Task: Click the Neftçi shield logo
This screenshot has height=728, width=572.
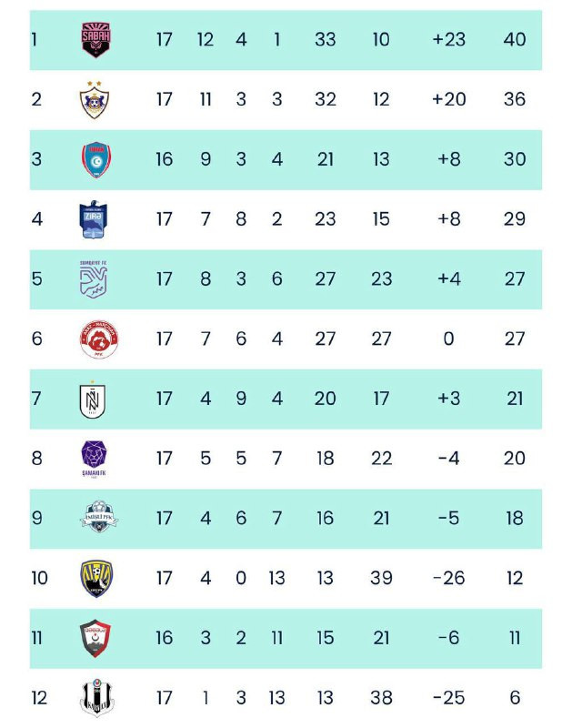Action: click(93, 399)
